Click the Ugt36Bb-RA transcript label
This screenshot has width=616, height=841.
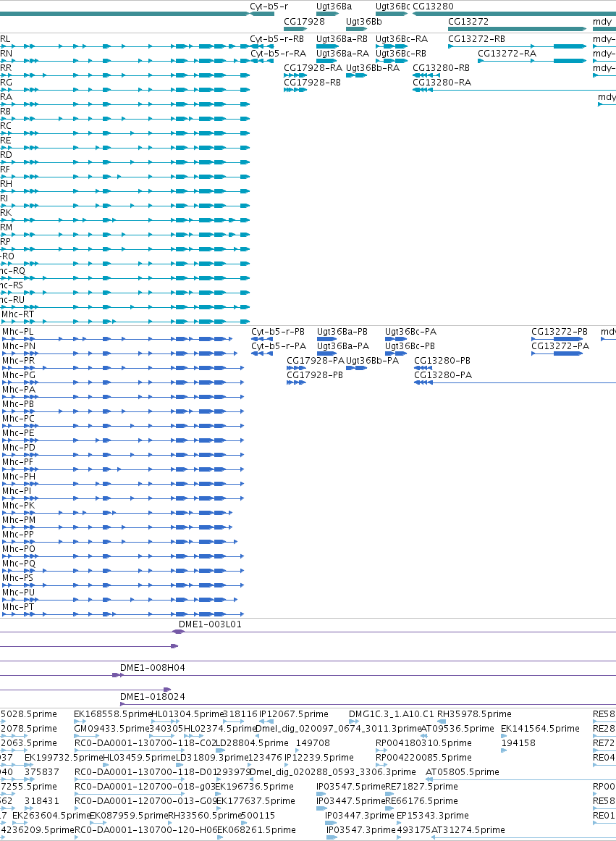tap(373, 68)
